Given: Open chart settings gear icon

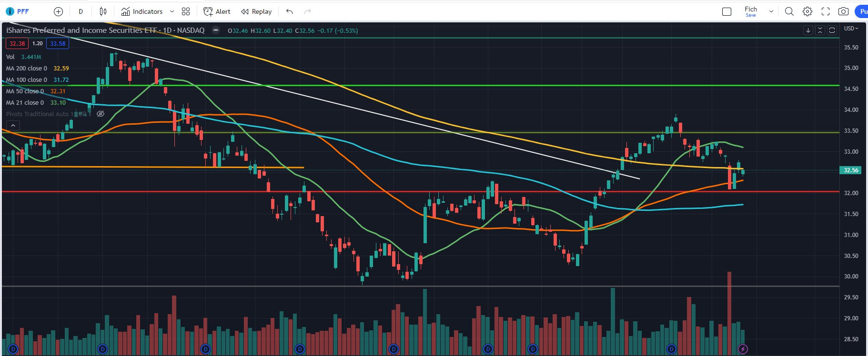Looking at the screenshot, I should coord(807,11).
